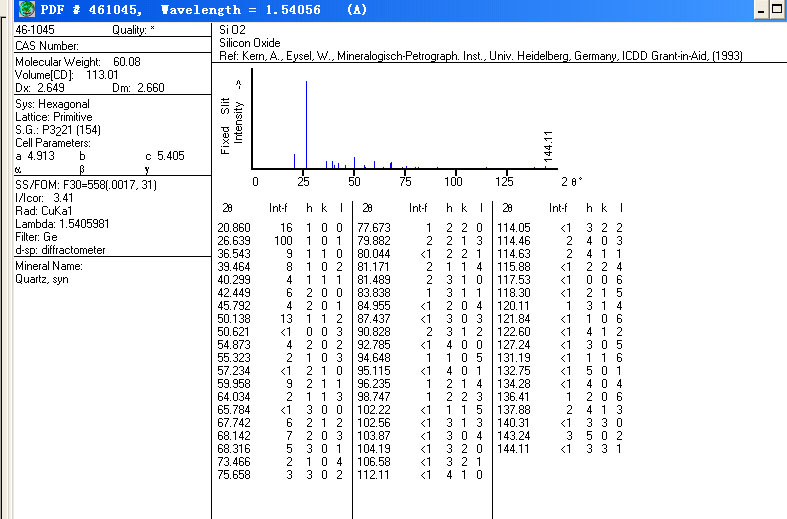
Task: Select the 137.88 peak row
Action: point(561,410)
